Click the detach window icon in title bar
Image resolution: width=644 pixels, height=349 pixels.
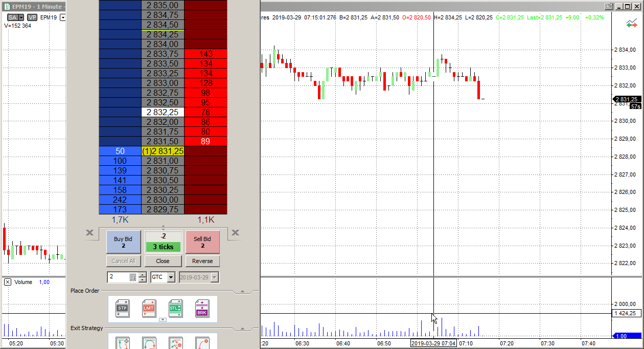click(x=609, y=6)
